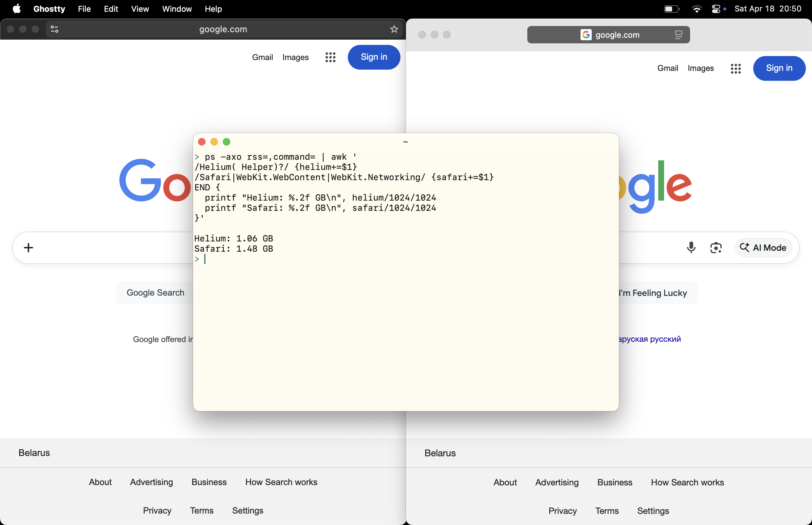Click Images link in Safari window

pos(701,68)
